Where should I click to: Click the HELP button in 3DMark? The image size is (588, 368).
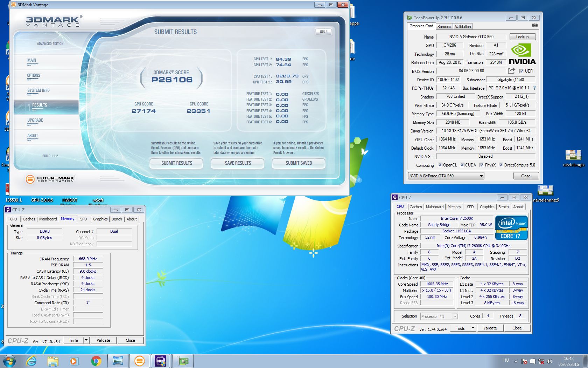[323, 32]
